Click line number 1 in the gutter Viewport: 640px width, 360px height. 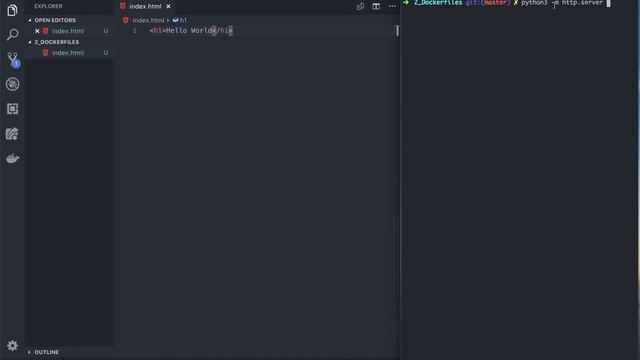tap(134, 31)
